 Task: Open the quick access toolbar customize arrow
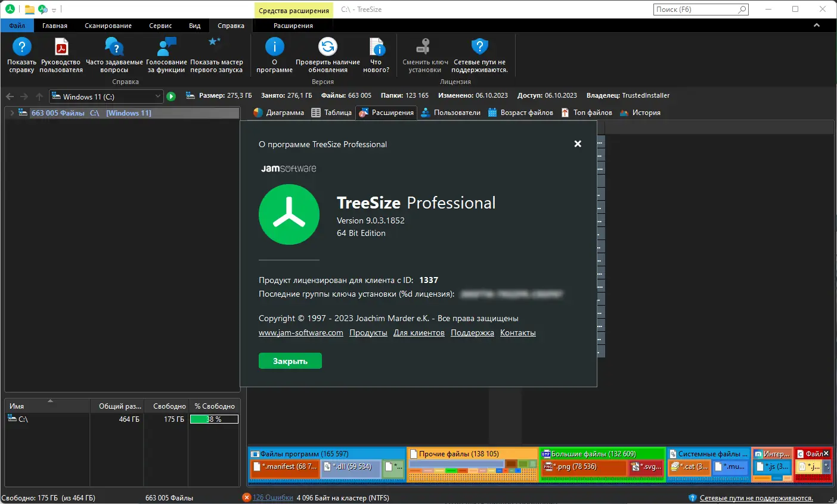(54, 10)
